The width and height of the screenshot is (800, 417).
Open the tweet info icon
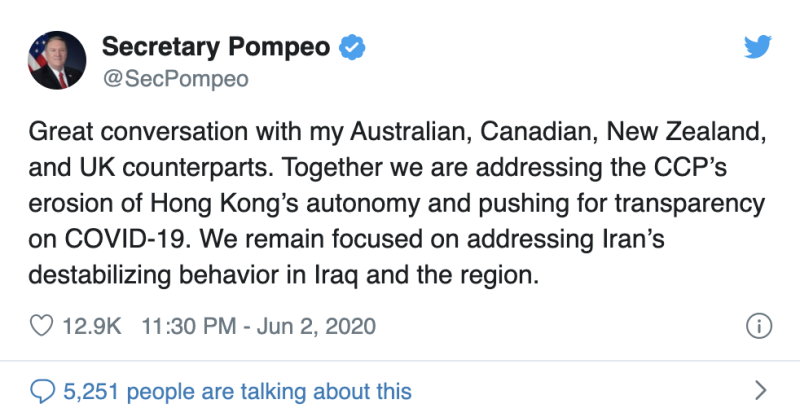pos(759,326)
